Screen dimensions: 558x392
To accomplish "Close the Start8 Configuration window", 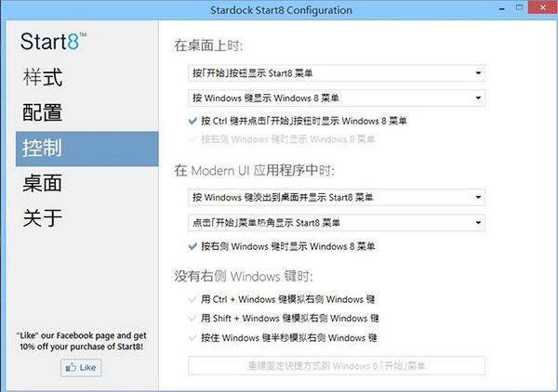I will coord(542,7).
